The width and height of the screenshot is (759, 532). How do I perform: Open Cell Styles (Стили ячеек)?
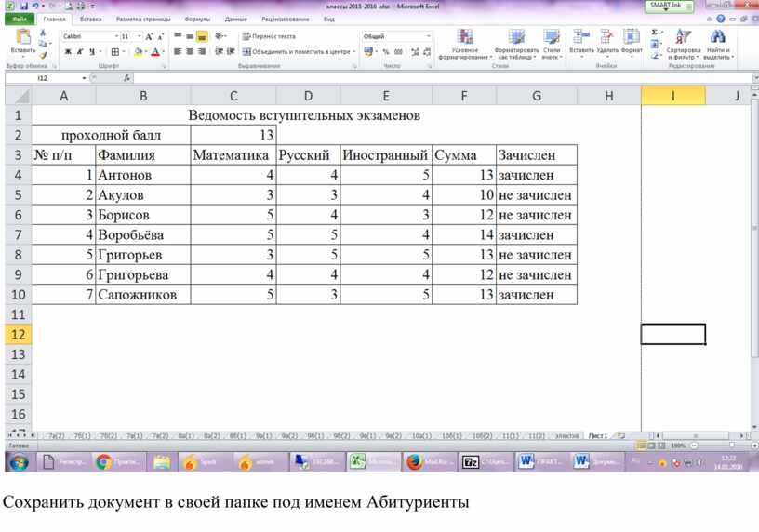click(x=552, y=44)
